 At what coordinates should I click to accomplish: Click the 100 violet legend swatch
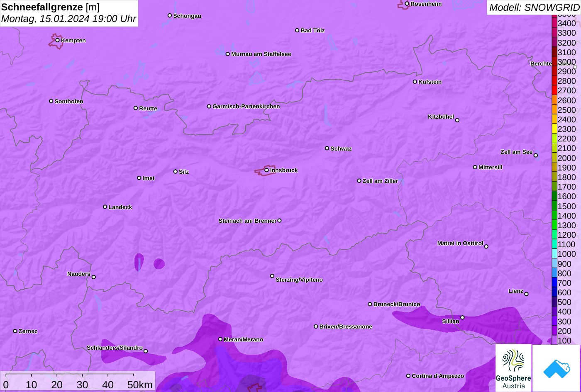[x=554, y=340]
